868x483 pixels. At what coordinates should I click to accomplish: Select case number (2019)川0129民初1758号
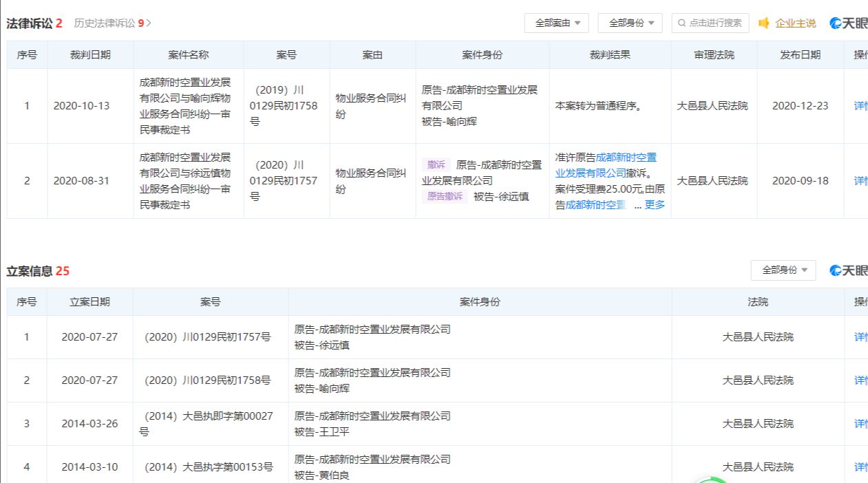point(284,106)
